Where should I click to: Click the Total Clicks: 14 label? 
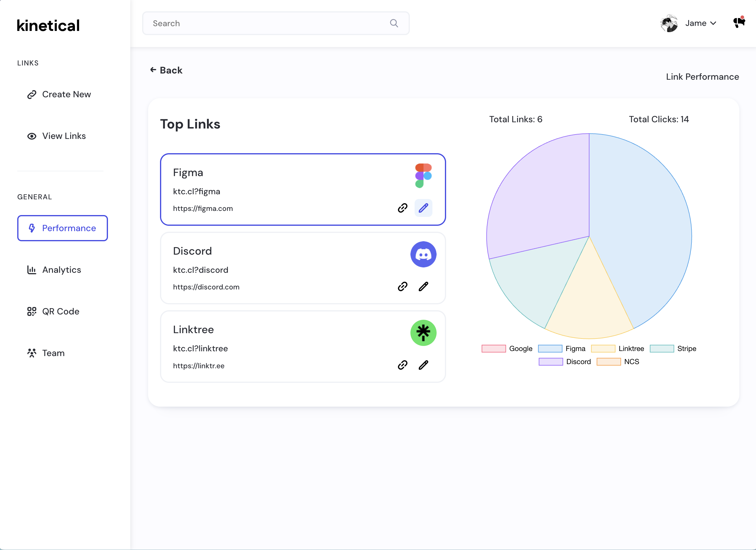point(659,119)
